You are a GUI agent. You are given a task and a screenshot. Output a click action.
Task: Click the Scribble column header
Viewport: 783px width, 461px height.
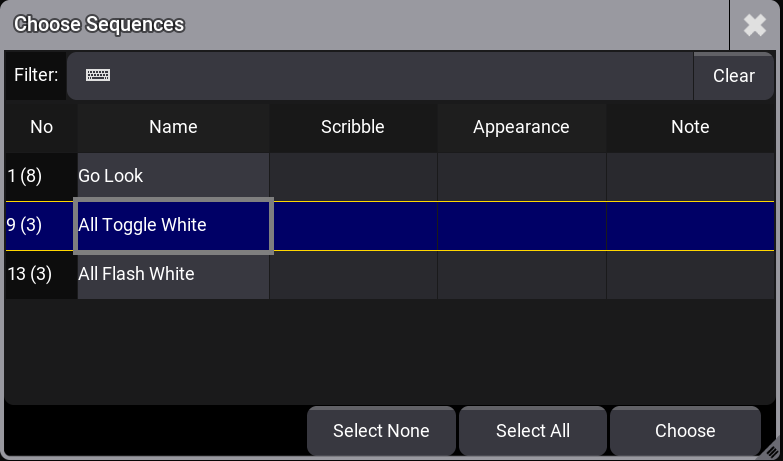tap(352, 127)
